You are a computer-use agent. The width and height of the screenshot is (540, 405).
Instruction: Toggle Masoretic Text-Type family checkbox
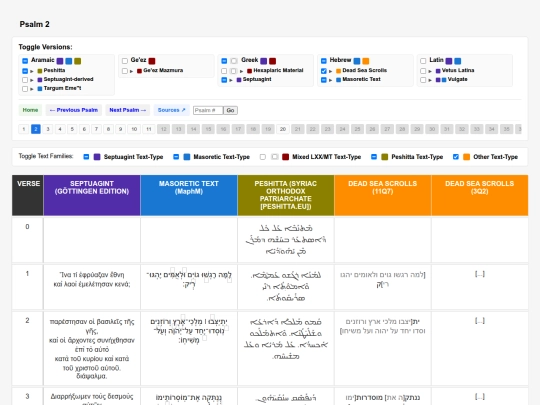(x=176, y=157)
